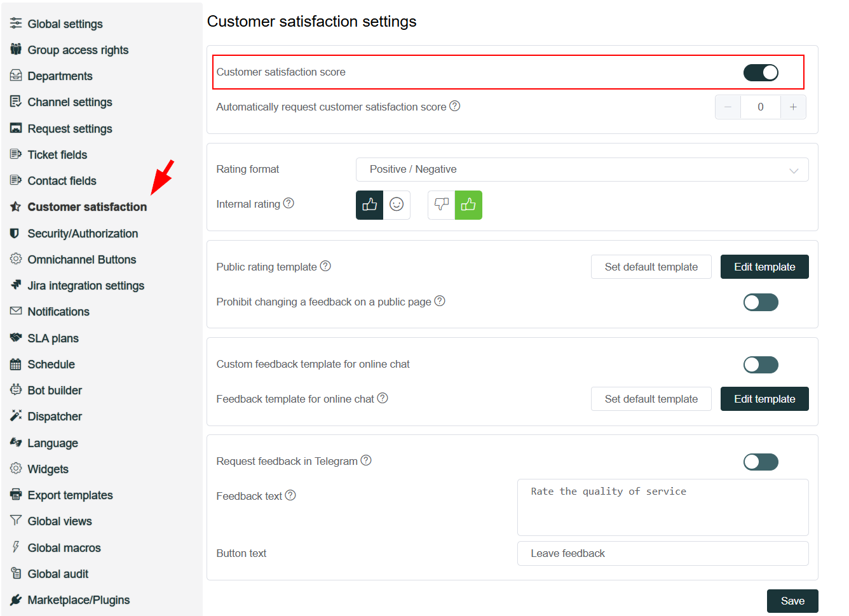The height and width of the screenshot is (616, 849).
Task: Click the Ticket fields icon
Action: click(x=16, y=154)
